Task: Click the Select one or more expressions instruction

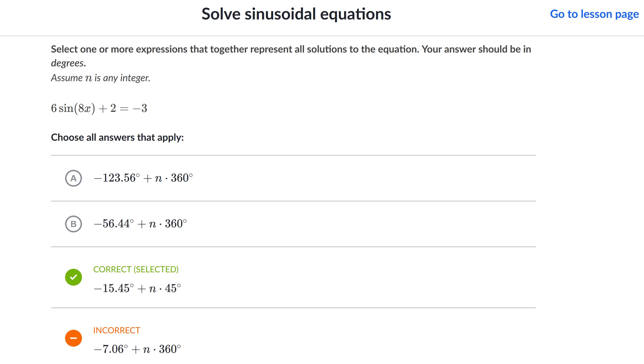Action: tap(291, 56)
